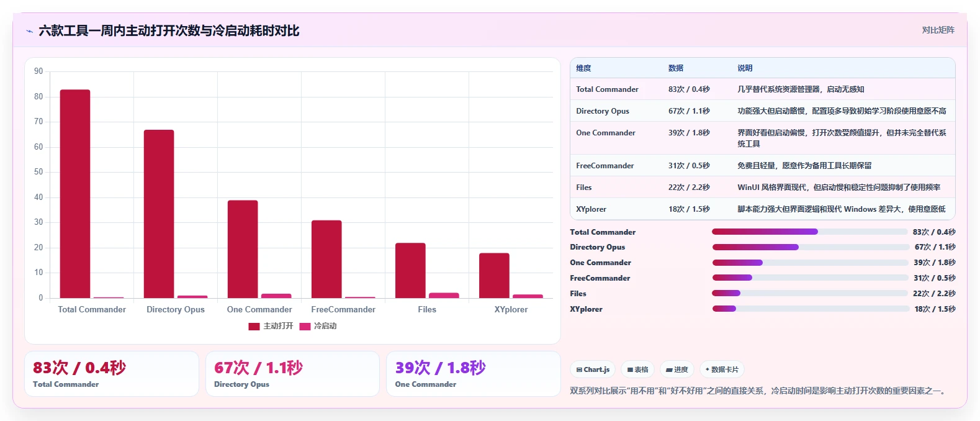Image resolution: width=980 pixels, height=421 pixels.
Task: Click description starting 功能强大但启动略慢
Action: tap(842, 111)
